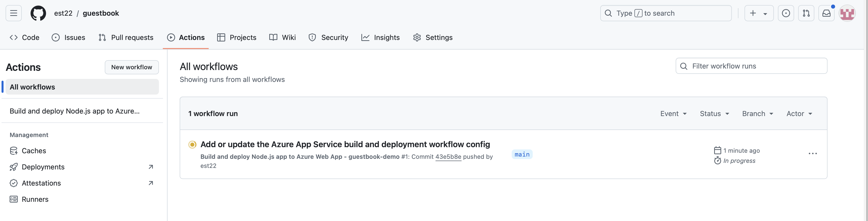Switch to the Projects tab
The width and height of the screenshot is (868, 221).
[237, 37]
